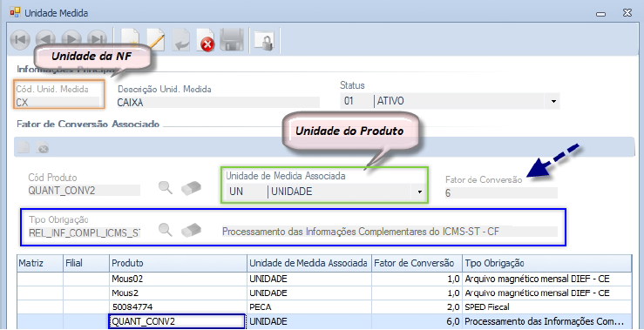The width and height of the screenshot is (644, 330).
Task: Click the edit pencil toolbar icon
Action: pyautogui.click(x=156, y=40)
